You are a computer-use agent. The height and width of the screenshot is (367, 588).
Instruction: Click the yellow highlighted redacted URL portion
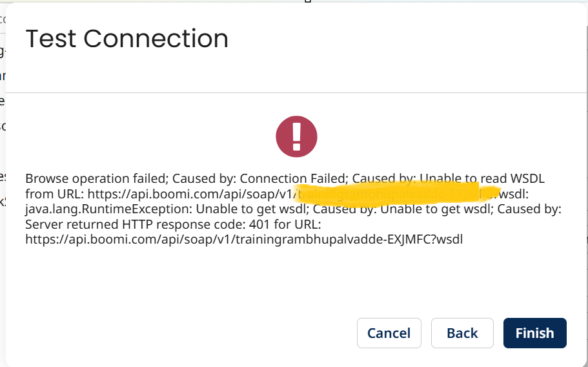397,194
